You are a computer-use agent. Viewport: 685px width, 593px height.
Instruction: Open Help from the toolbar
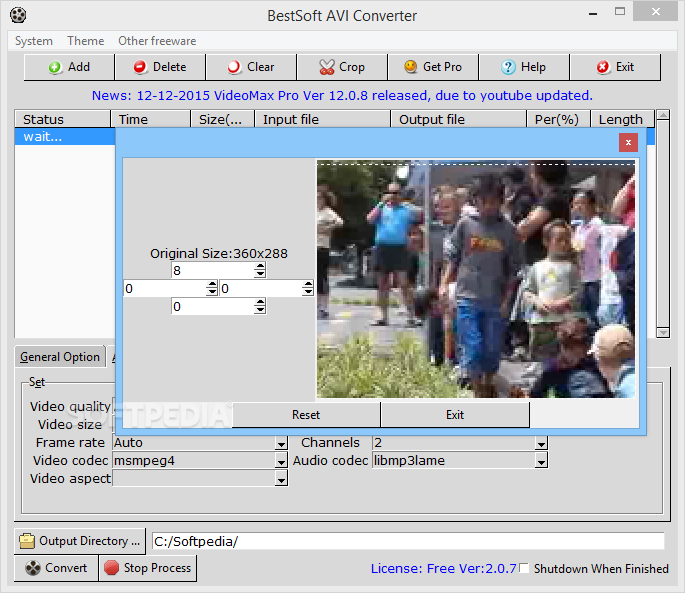coord(524,67)
